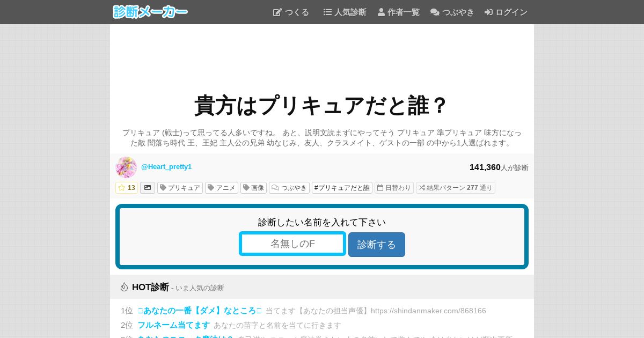Visit @Heart_pretty1 author profile
644x338 pixels.
(166, 167)
